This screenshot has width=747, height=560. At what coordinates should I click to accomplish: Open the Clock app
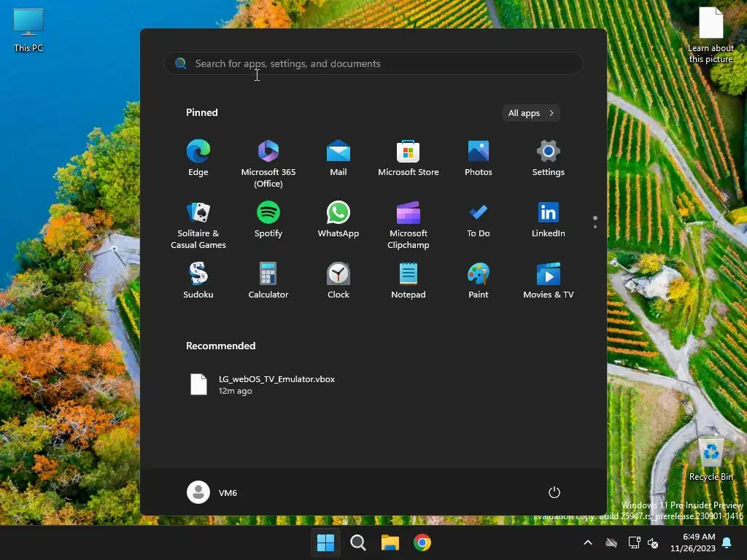[x=338, y=281]
